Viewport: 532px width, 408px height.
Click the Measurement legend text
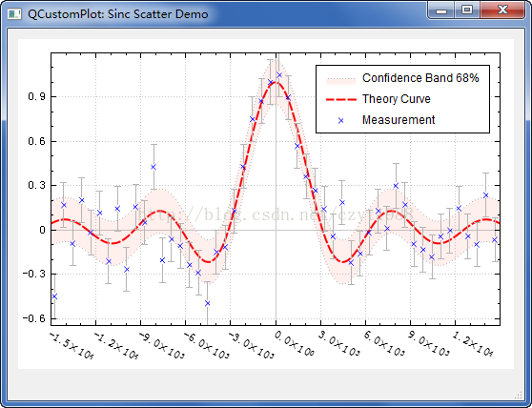point(399,120)
